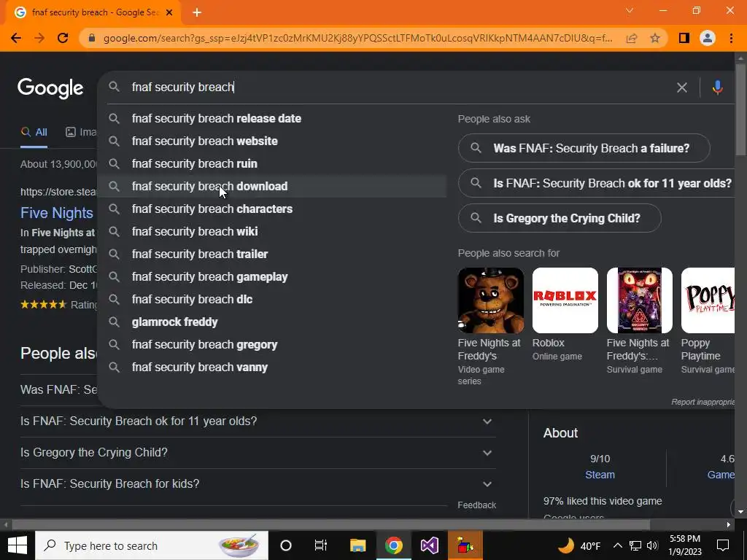The height and width of the screenshot is (560, 747).
Task: Click the horizontal scrollbar right arrow
Action: point(729,525)
